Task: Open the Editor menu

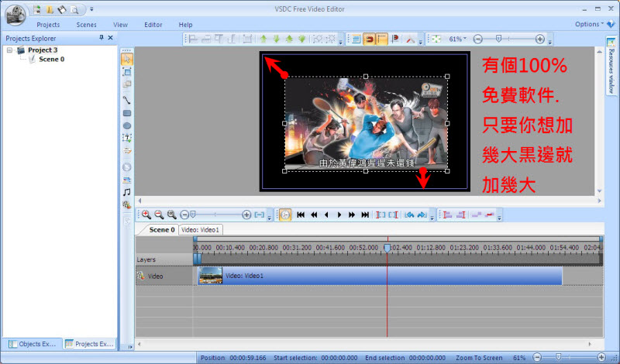Action: point(153,25)
